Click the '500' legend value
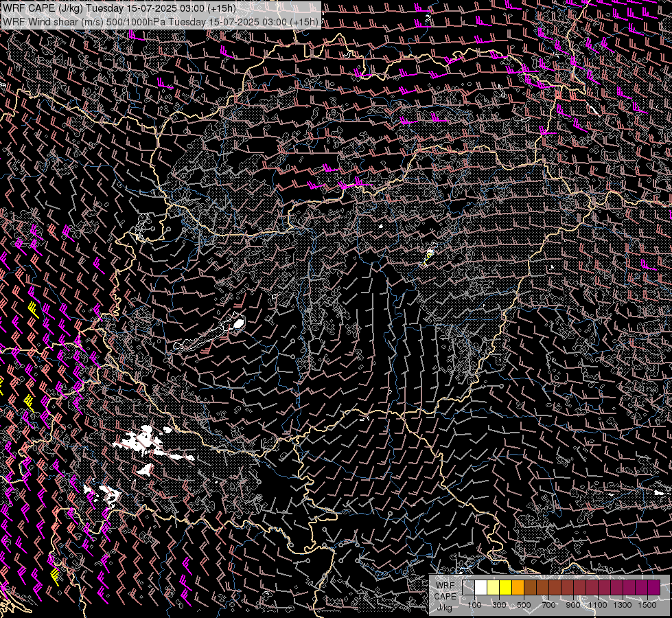This screenshot has height=618, width=672. (x=524, y=605)
